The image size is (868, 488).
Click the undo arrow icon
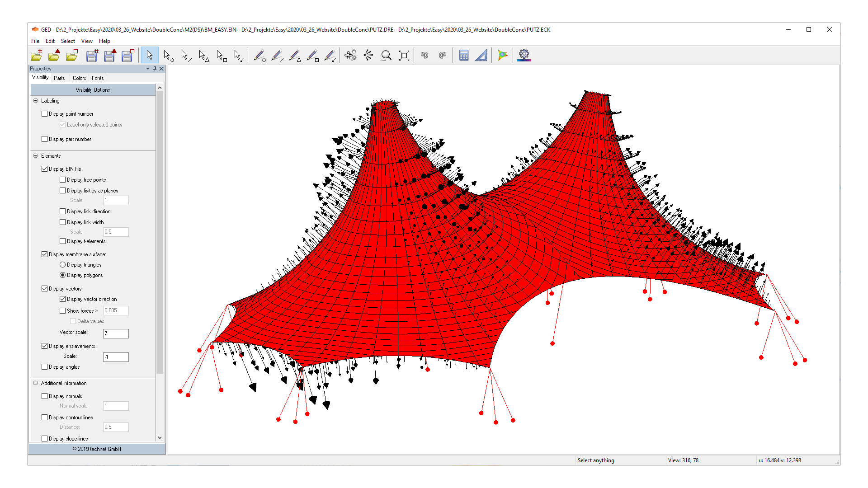click(424, 55)
